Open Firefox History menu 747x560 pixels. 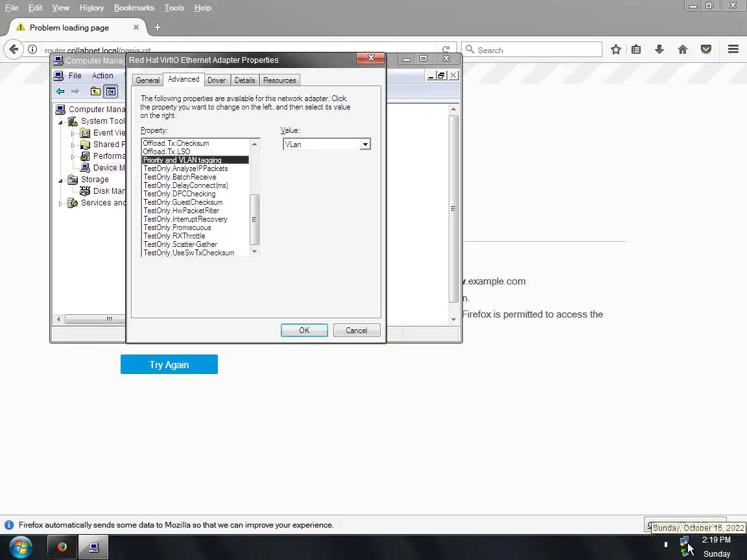(91, 8)
